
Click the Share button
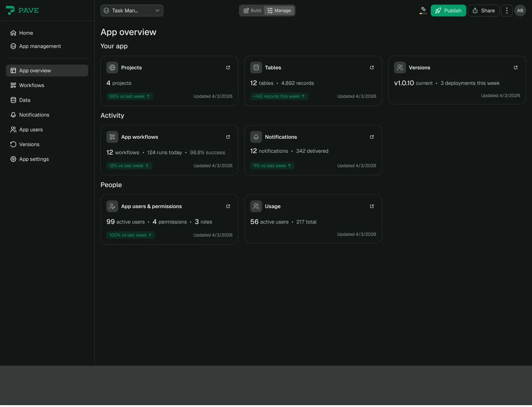(484, 10)
